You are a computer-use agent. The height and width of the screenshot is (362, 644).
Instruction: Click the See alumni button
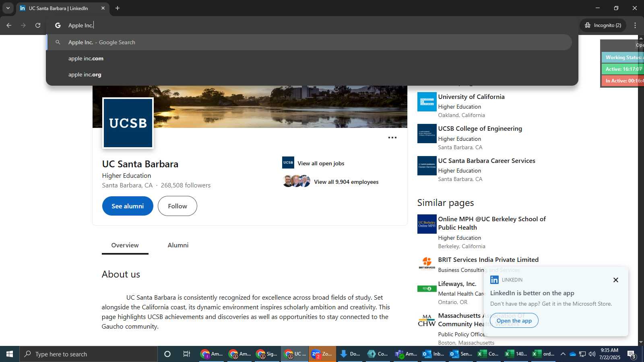click(128, 206)
